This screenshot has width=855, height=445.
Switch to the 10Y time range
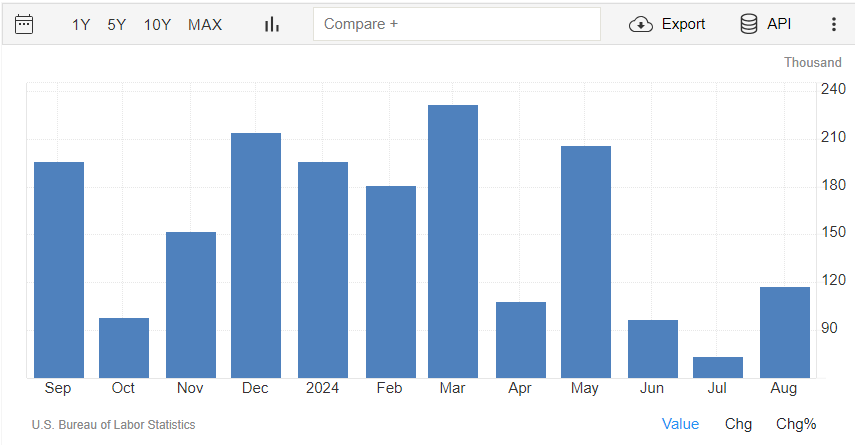tap(157, 25)
